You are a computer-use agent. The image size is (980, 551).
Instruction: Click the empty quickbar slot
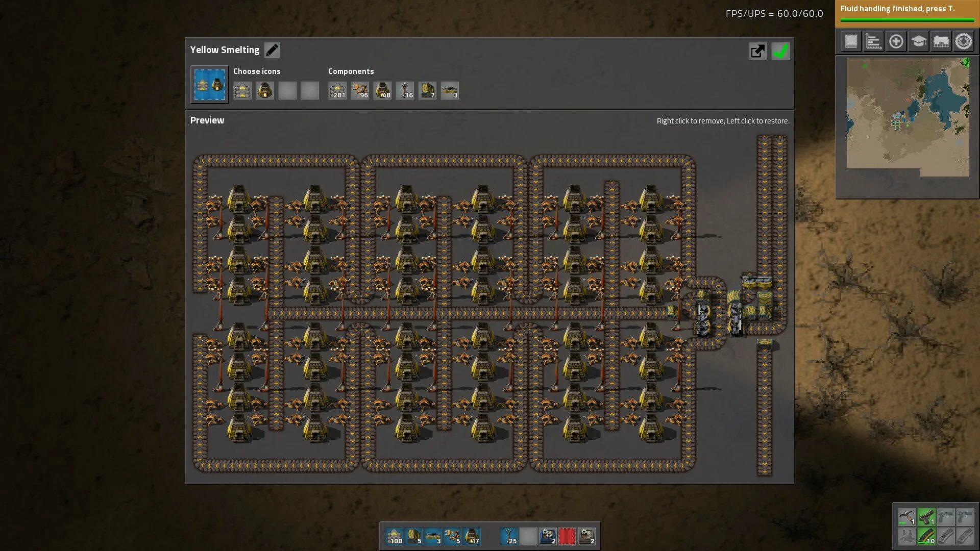click(528, 536)
